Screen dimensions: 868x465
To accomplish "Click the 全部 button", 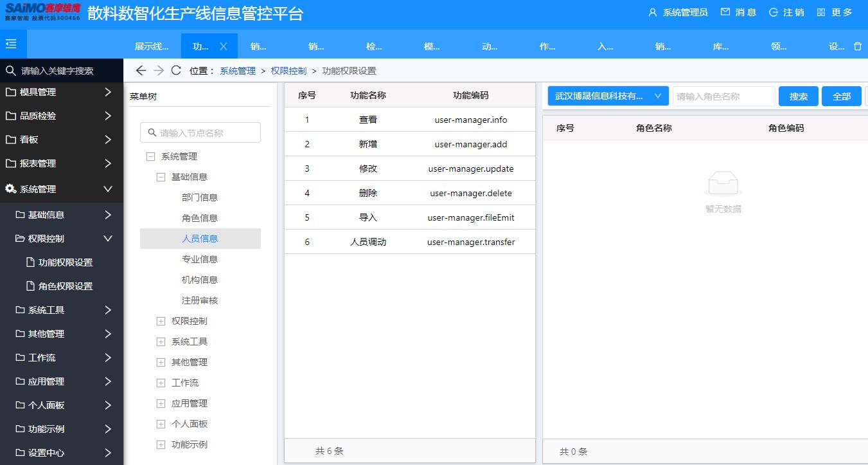I will [x=841, y=95].
